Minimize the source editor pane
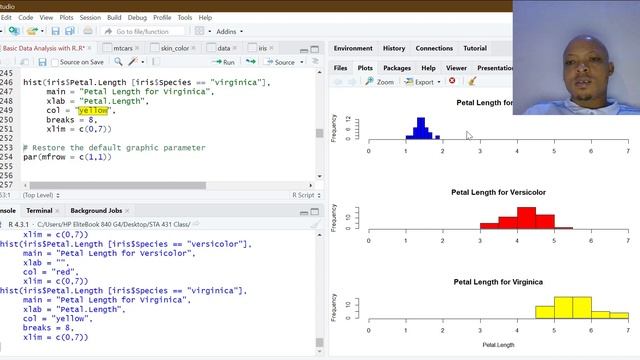640x360 pixels. pos(304,50)
